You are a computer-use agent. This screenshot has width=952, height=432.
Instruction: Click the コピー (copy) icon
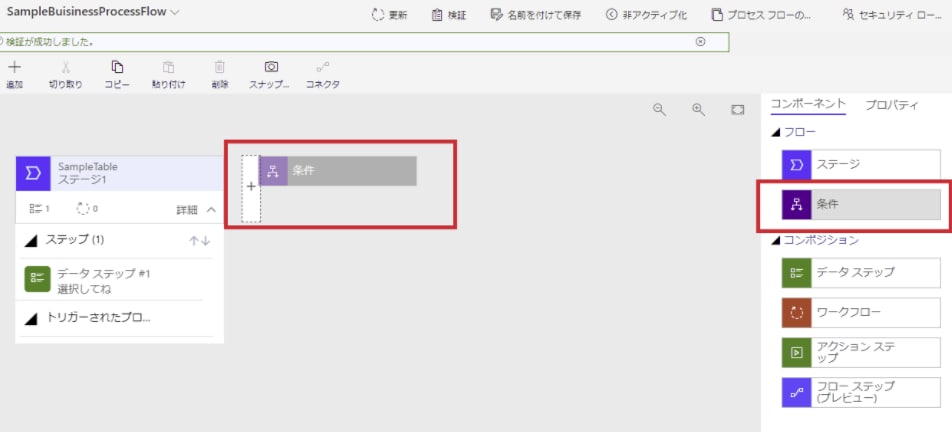pyautogui.click(x=117, y=67)
